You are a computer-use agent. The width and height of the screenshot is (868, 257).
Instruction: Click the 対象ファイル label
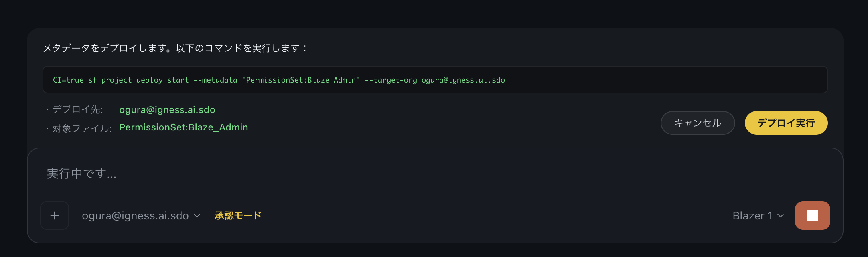82,128
